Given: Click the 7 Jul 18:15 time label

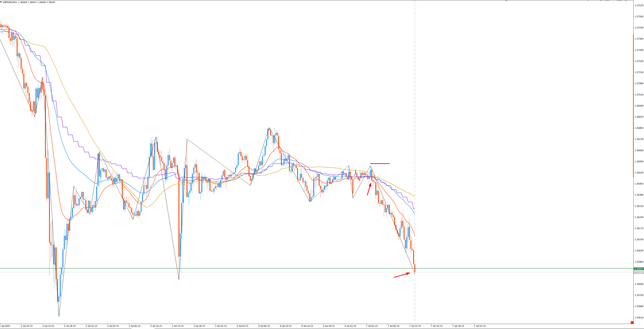Looking at the screenshot, I should [458, 326].
